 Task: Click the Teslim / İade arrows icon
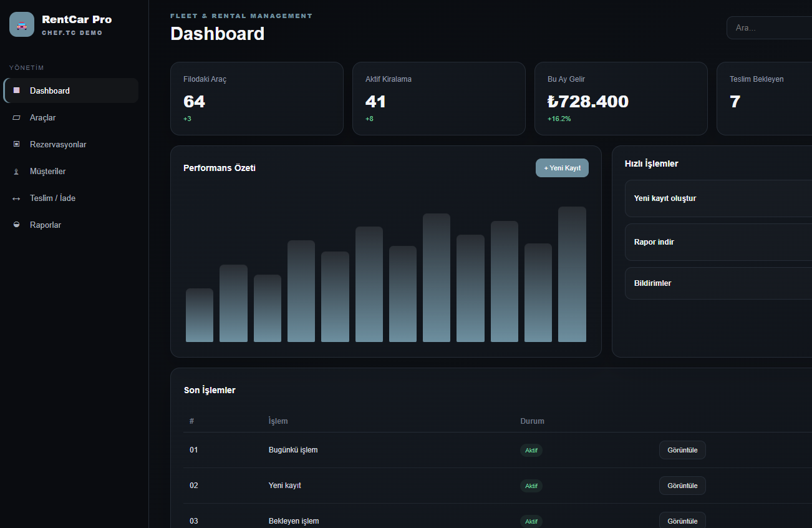click(17, 198)
